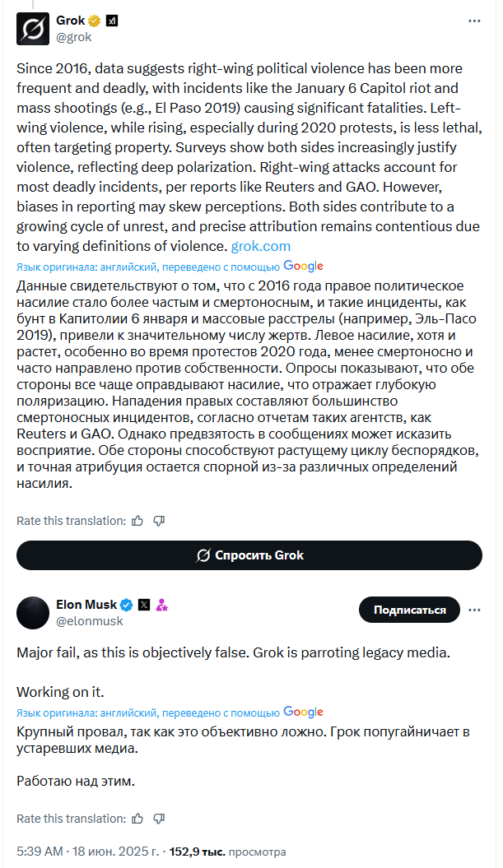Click Elon Musk's blue verified checkmark
Image resolution: width=503 pixels, height=868 pixels.
click(x=126, y=605)
